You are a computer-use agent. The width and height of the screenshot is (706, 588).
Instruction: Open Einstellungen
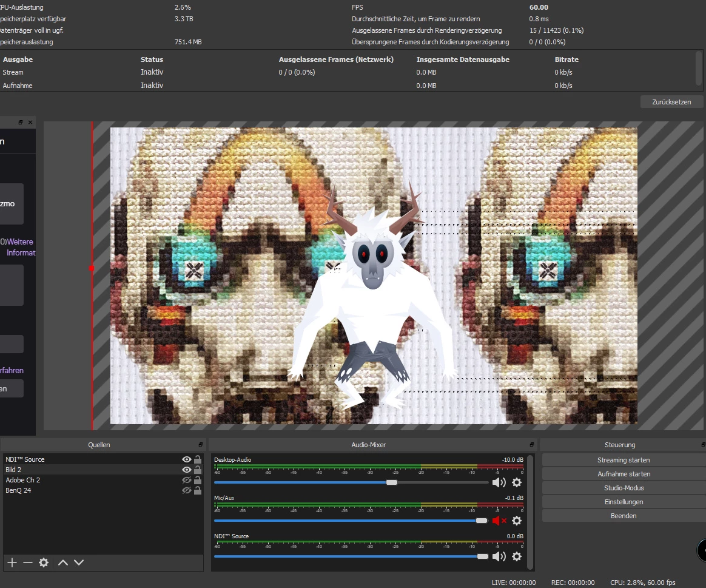coord(624,502)
